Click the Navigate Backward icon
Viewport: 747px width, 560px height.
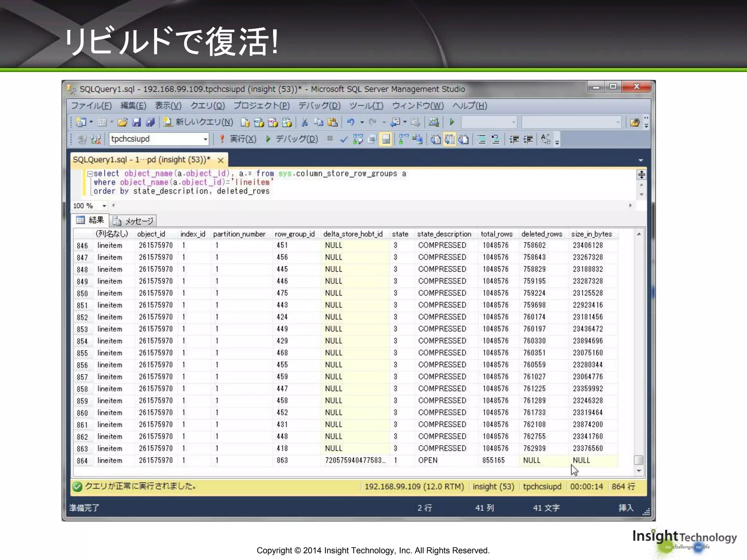click(395, 122)
